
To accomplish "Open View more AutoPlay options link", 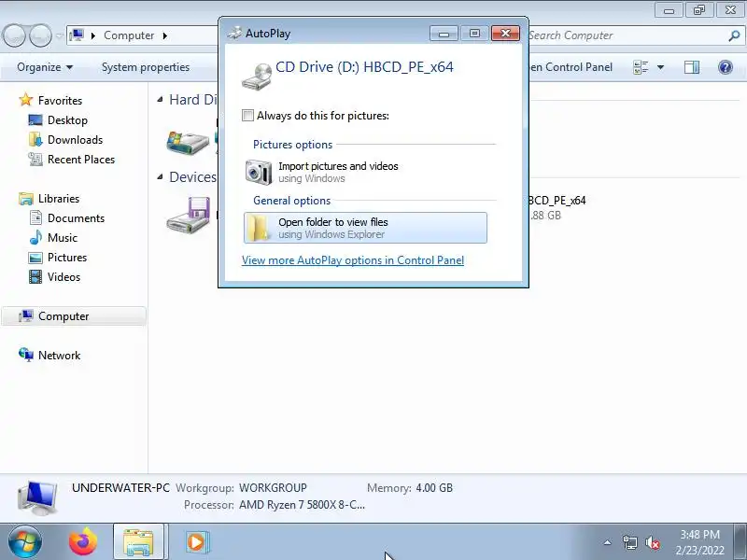I will tap(353, 260).
